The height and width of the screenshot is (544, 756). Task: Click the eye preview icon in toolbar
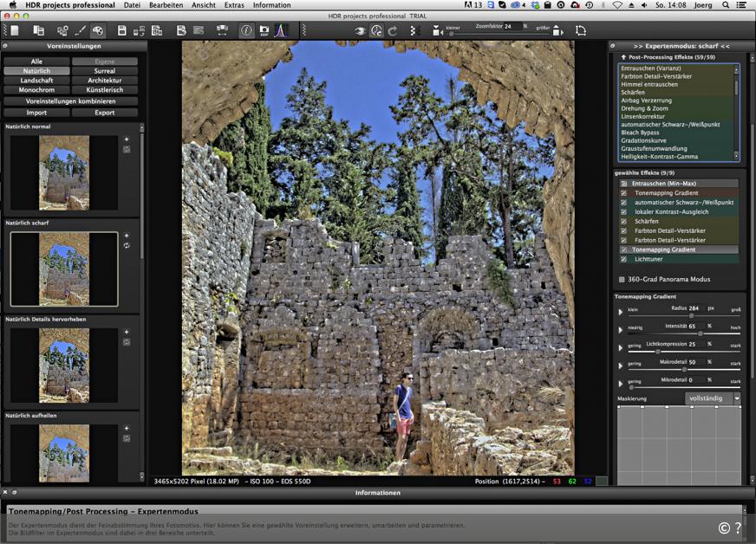360,31
